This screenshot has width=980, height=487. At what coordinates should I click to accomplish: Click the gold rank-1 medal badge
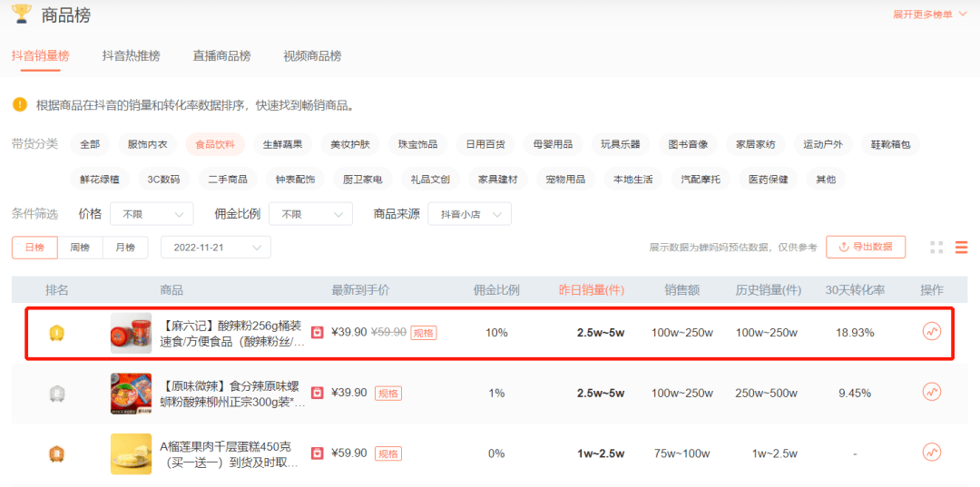(x=57, y=333)
